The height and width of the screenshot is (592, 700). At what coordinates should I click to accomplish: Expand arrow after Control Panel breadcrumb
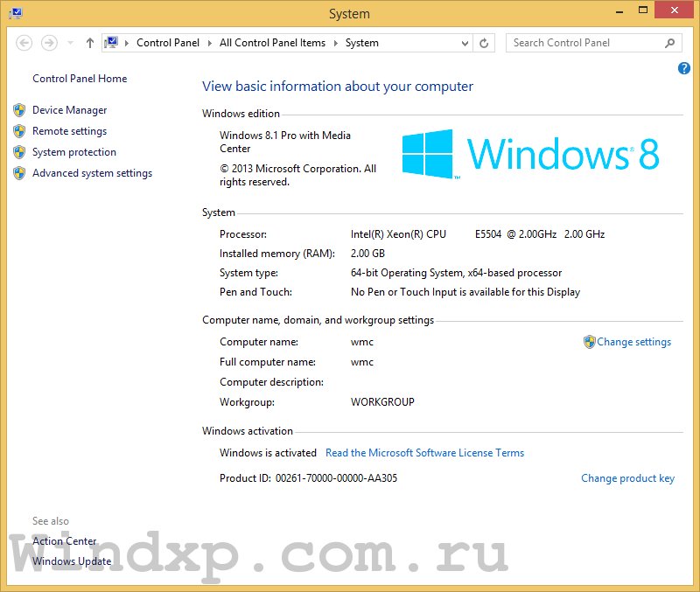pyautogui.click(x=210, y=43)
